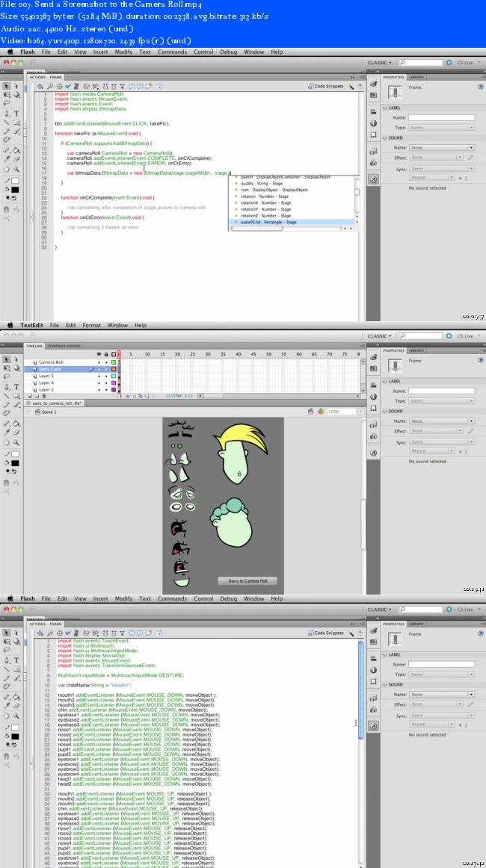Click the Code Snippets button in bottom frame

coord(326,633)
